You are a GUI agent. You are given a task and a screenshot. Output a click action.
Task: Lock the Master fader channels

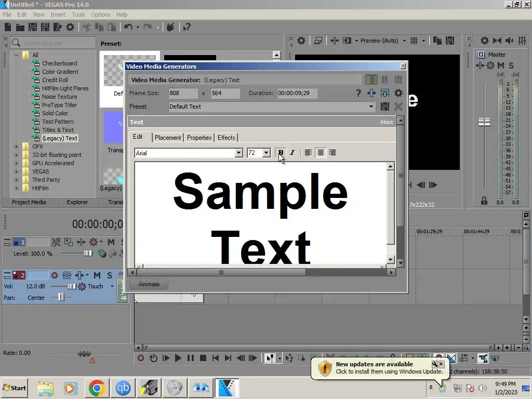(484, 201)
